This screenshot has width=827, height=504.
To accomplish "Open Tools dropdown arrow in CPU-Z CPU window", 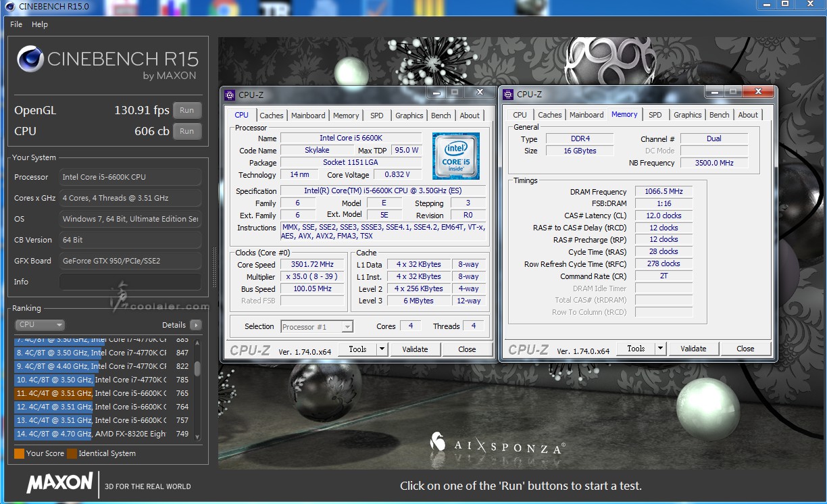I will pyautogui.click(x=382, y=349).
